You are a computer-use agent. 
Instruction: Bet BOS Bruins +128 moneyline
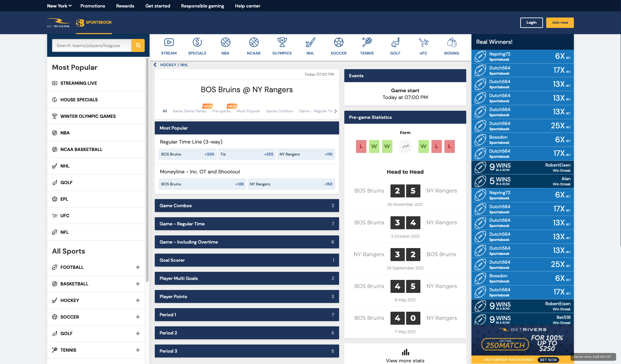click(203, 184)
